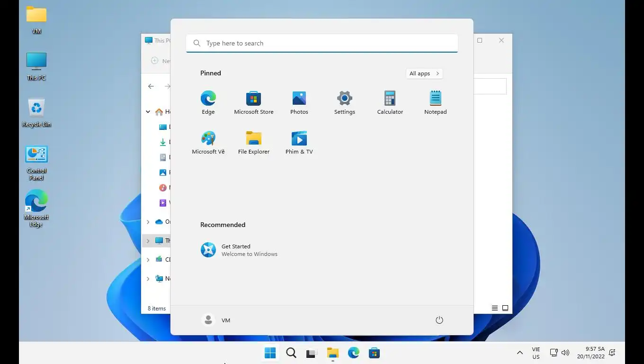Expand the This PC tree node in File Explorer

tap(148, 241)
